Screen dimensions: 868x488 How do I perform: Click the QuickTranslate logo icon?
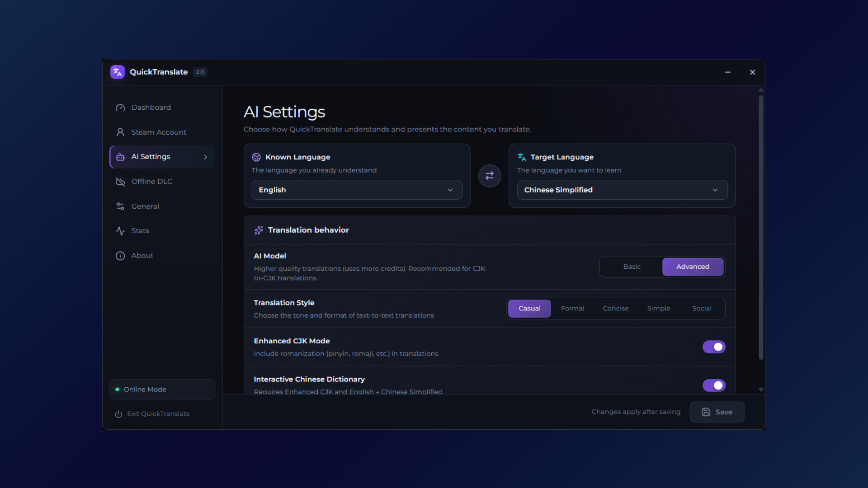point(118,72)
